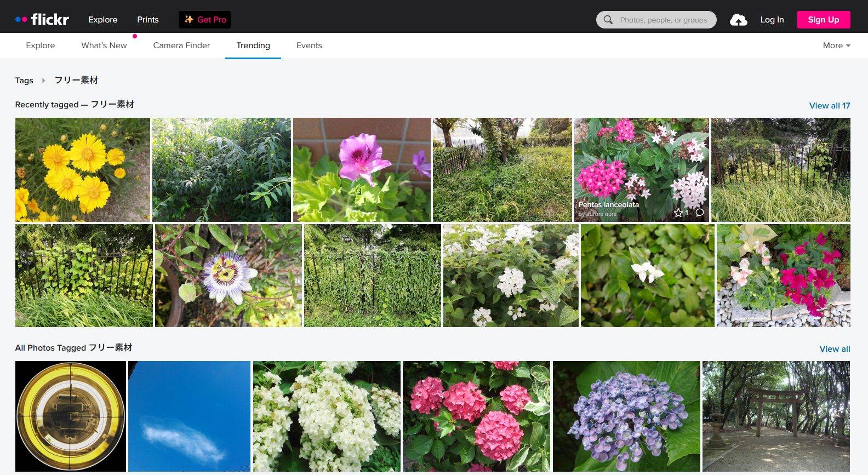Click the Tags breadcrumb link
This screenshot has height=475, width=868.
coord(24,81)
